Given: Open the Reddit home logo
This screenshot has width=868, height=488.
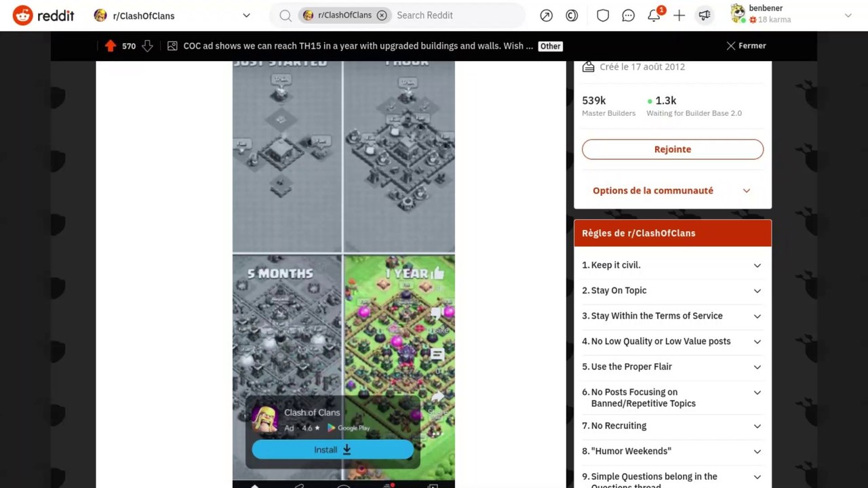Looking at the screenshot, I should [43, 15].
